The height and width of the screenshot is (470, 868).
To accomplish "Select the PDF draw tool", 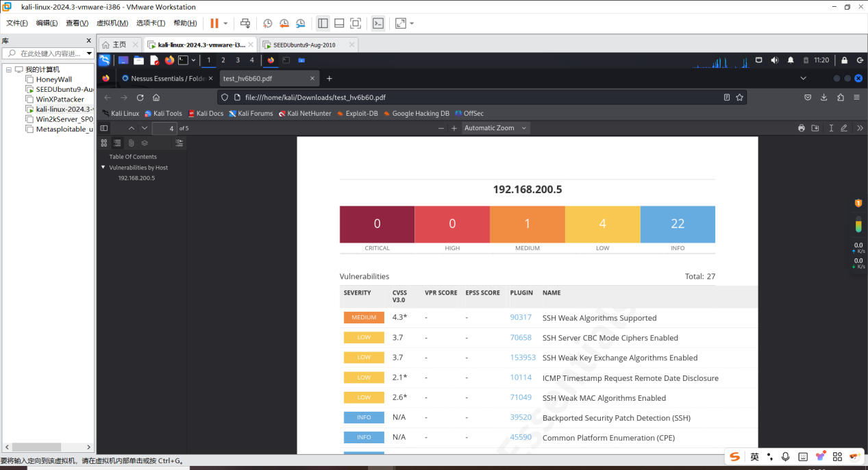I will (x=844, y=128).
